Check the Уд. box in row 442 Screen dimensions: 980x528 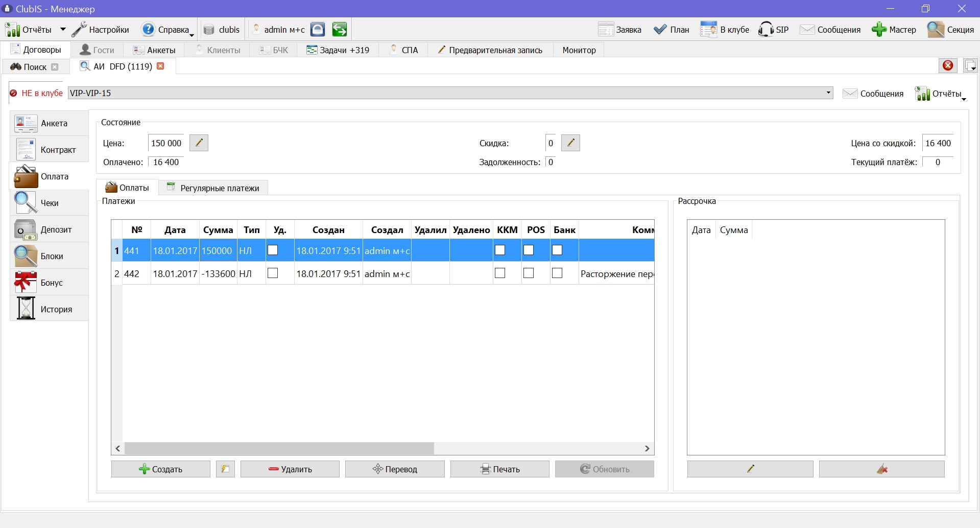[x=273, y=273]
